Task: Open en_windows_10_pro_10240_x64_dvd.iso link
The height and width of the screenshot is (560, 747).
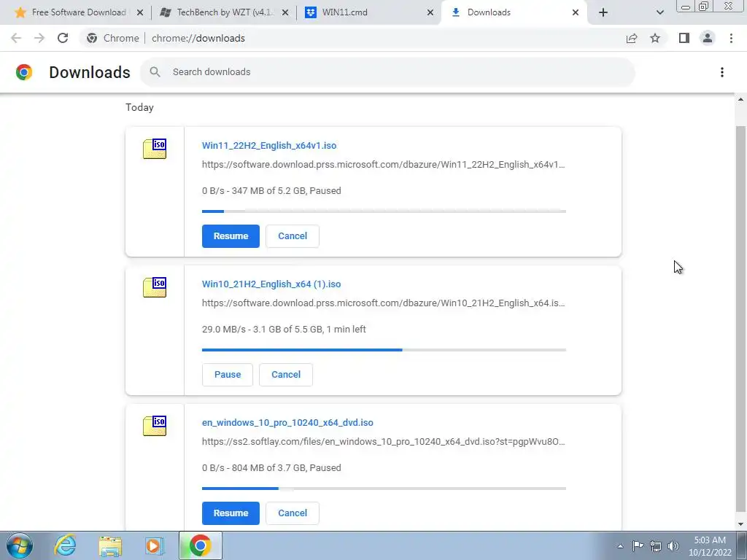Action: [x=287, y=423]
